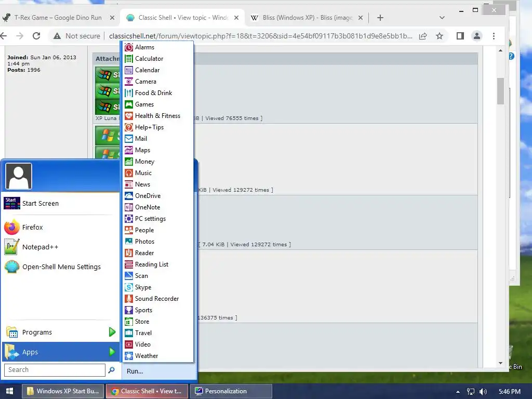Open the volume control in tray
532x399 pixels.
click(483, 392)
